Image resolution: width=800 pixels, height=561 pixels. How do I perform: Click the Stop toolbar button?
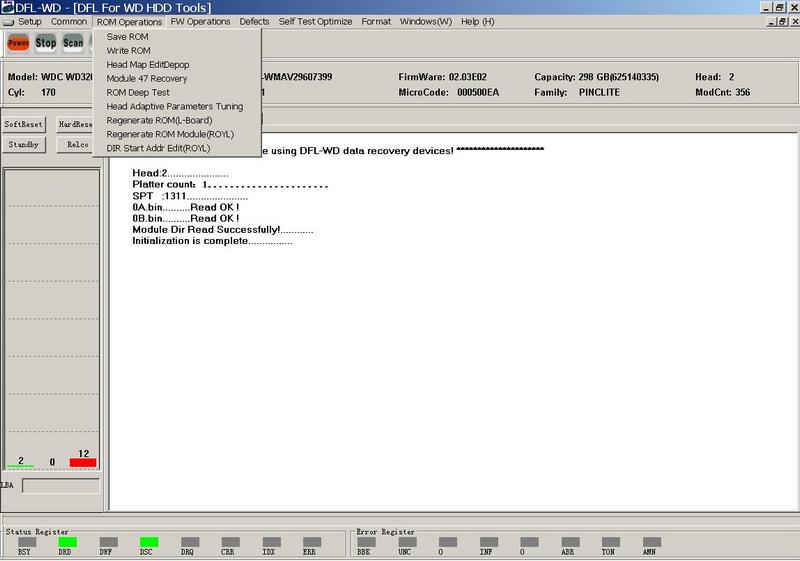[x=45, y=43]
